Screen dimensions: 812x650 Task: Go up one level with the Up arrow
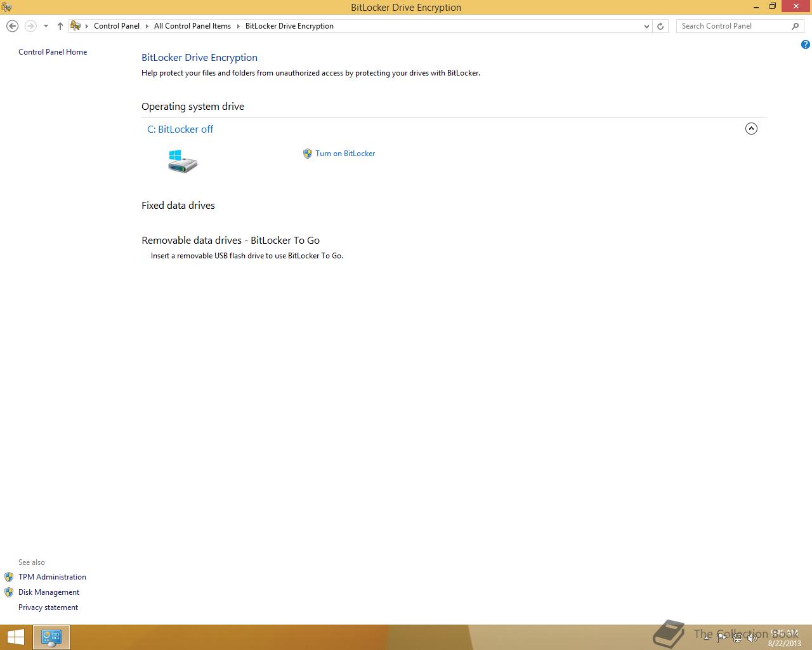60,26
